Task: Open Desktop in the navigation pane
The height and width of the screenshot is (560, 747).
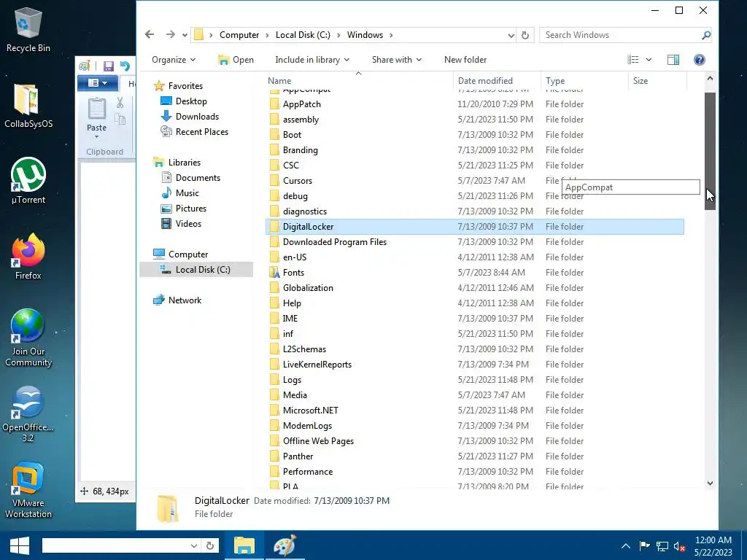Action: (191, 101)
